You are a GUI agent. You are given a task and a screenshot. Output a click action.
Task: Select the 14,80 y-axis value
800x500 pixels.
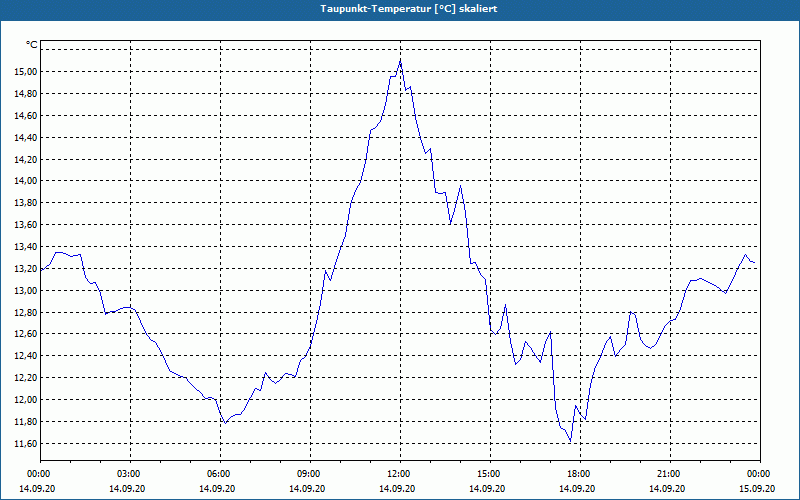tap(27, 94)
